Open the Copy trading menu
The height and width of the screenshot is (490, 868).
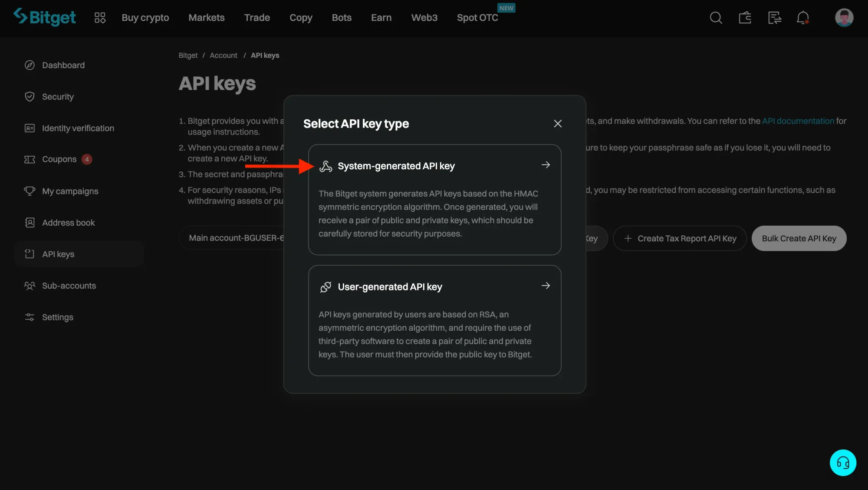301,18
